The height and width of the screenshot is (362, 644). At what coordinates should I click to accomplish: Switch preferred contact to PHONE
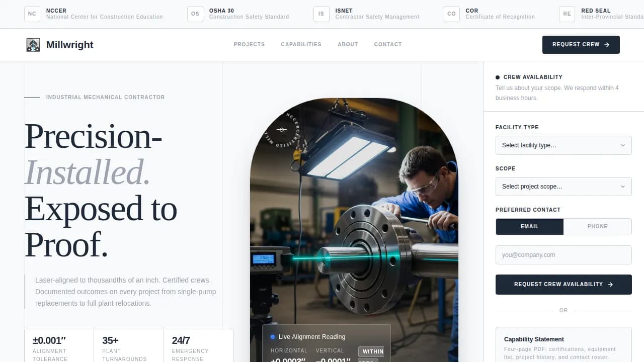click(x=598, y=226)
